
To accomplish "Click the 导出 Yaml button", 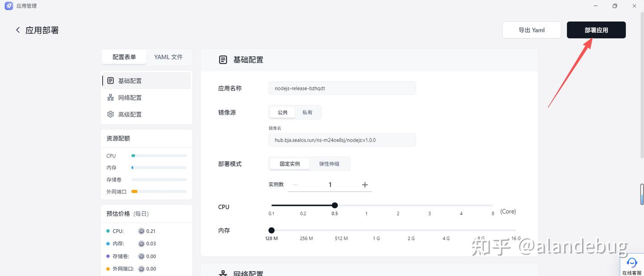I will 532,29.
